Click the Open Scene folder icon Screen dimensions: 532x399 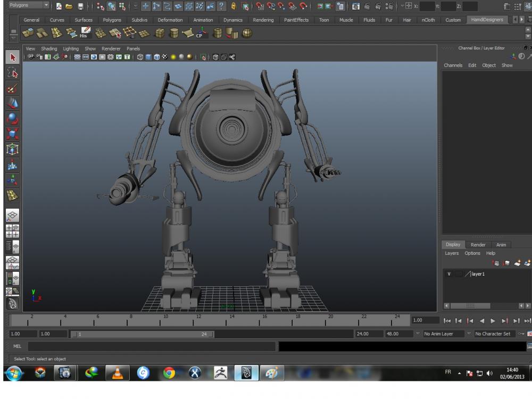69,6
